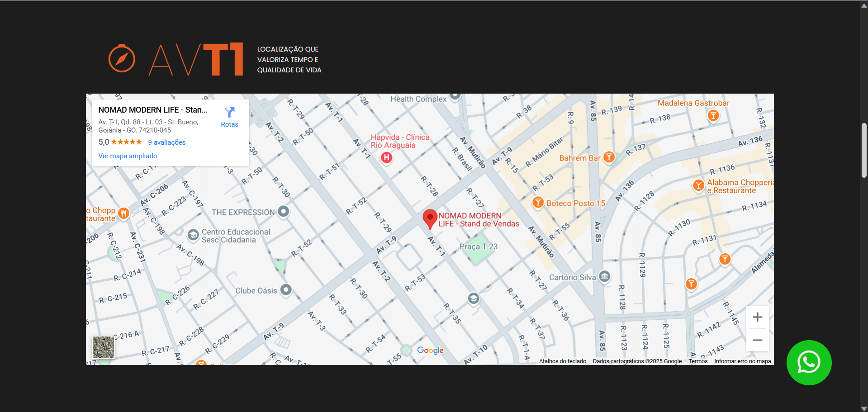Click the bar marker near Alameda street

click(x=691, y=284)
